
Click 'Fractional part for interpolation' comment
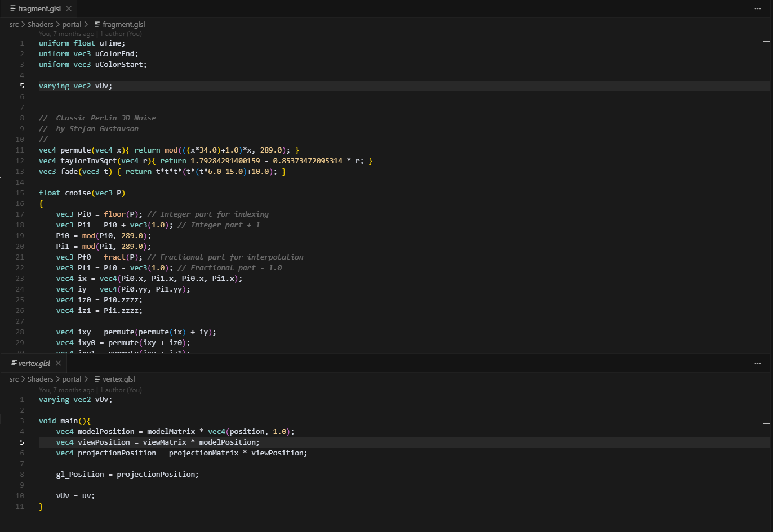point(232,257)
